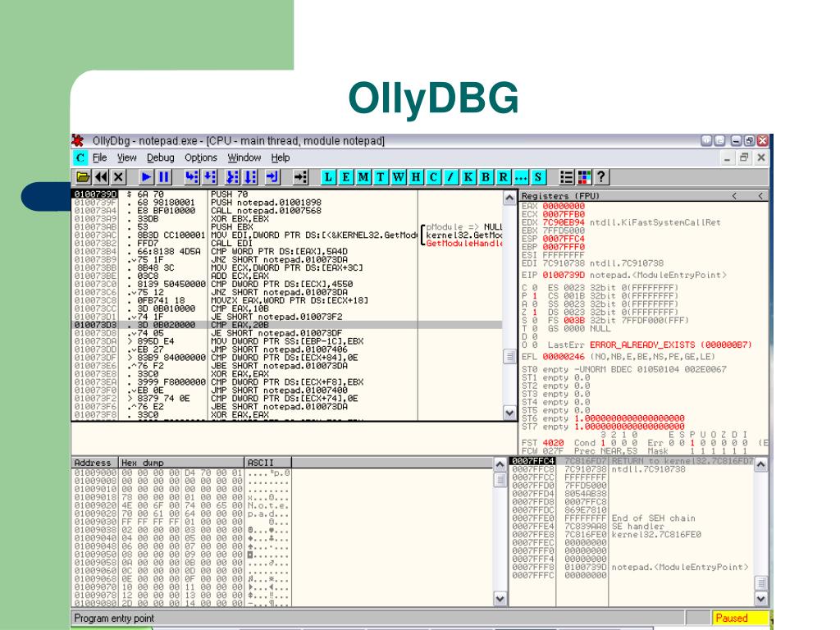The image size is (840, 630).
Task: Open Call stack window (K button)
Action: click(468, 177)
